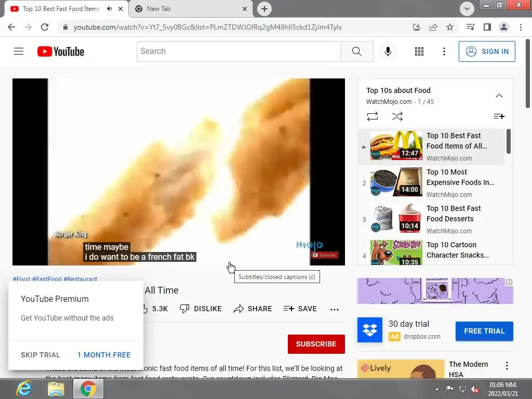
Task: Click the playlist panel scrollbar
Action: click(x=508, y=141)
